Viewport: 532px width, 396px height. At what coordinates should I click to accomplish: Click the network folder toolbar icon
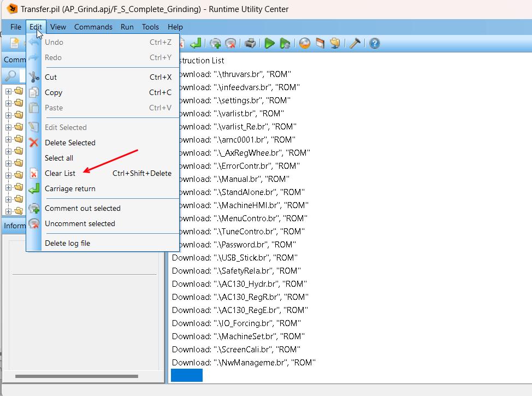coord(335,43)
